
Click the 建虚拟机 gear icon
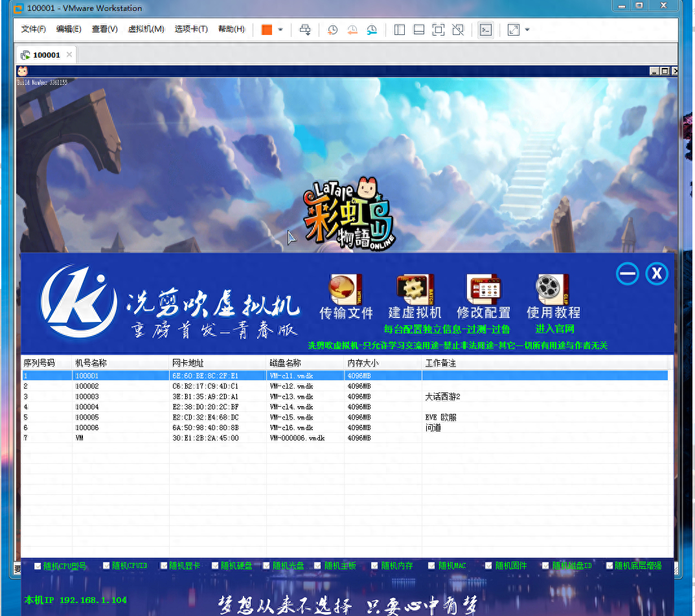tap(415, 289)
